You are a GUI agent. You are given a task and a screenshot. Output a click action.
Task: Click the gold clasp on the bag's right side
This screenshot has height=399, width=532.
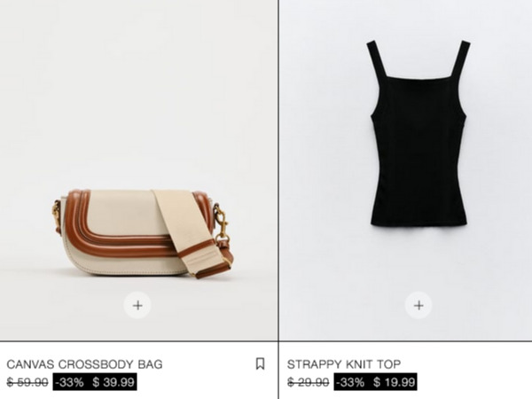click(x=221, y=224)
